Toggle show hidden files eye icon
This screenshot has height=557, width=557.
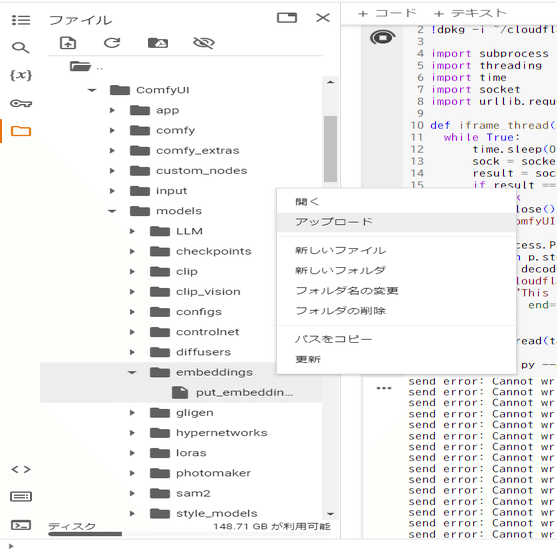coord(204,43)
